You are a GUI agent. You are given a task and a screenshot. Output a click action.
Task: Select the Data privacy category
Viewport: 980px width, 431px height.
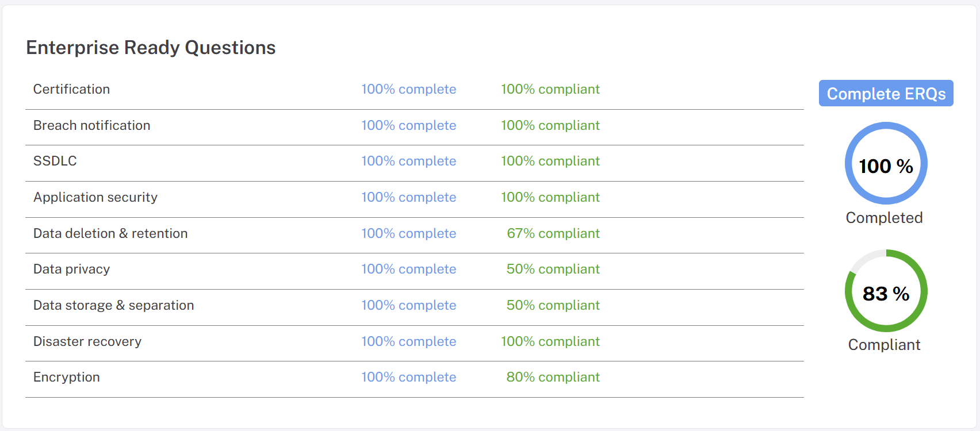[x=71, y=269]
